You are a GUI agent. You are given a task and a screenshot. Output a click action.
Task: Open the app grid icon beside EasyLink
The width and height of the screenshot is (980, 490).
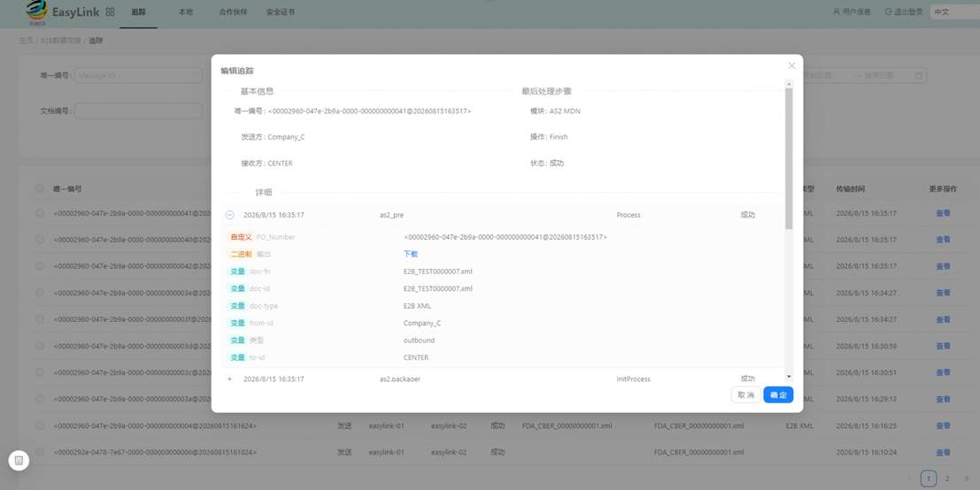tap(110, 11)
